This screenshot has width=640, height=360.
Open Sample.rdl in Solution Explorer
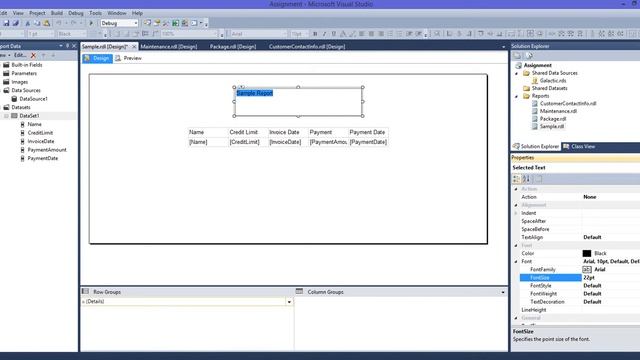(552, 127)
